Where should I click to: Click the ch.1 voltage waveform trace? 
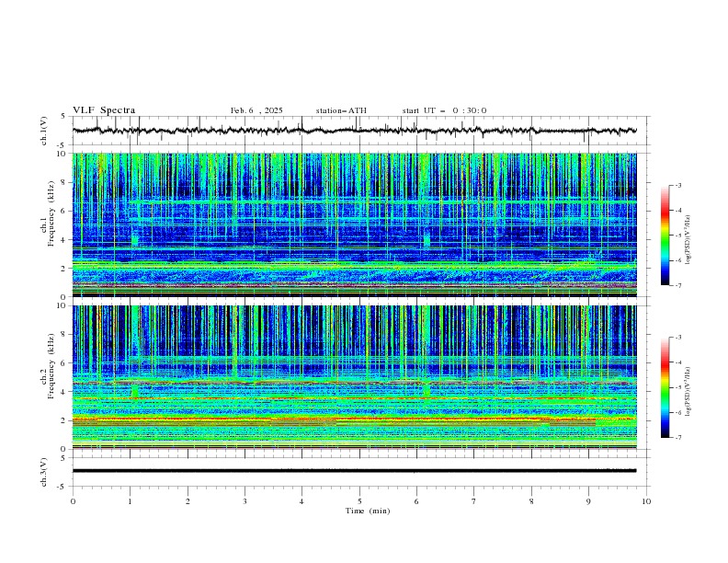coord(354,131)
